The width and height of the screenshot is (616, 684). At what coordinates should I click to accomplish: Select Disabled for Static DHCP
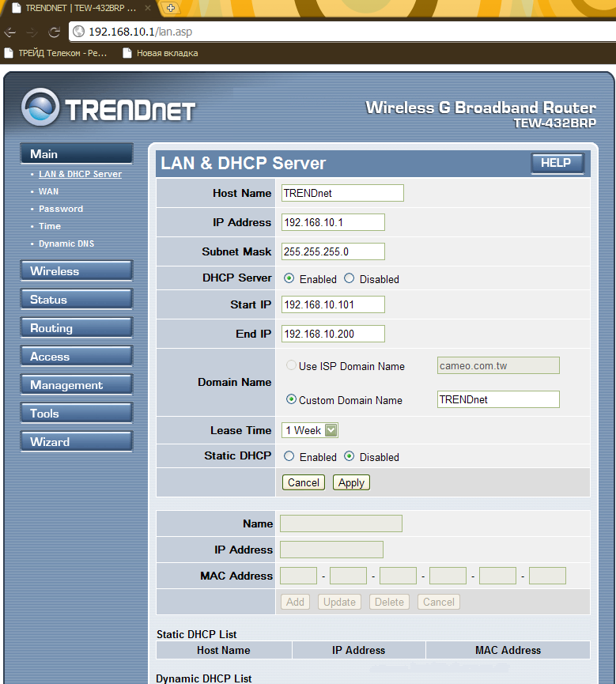click(349, 456)
